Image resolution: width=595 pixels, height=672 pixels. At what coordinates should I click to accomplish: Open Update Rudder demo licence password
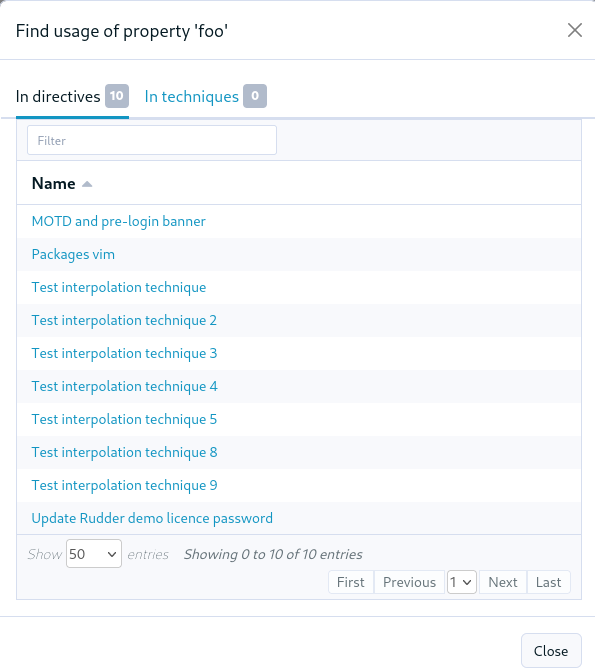tap(152, 518)
